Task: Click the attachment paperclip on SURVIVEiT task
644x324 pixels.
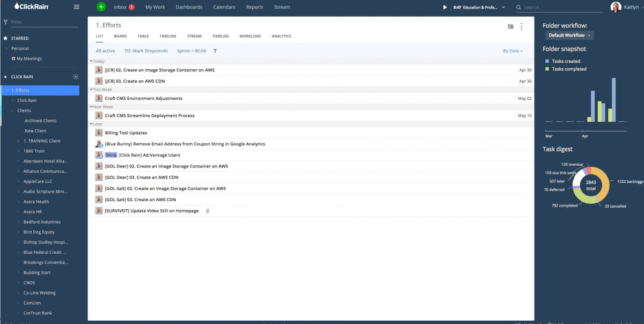Action: click(207, 211)
